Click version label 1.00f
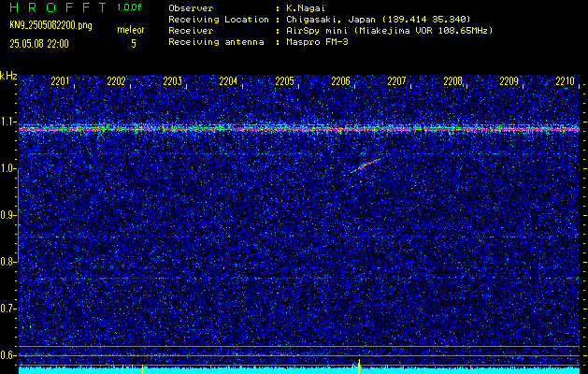Viewport: 588px width, 374px height. click(129, 7)
